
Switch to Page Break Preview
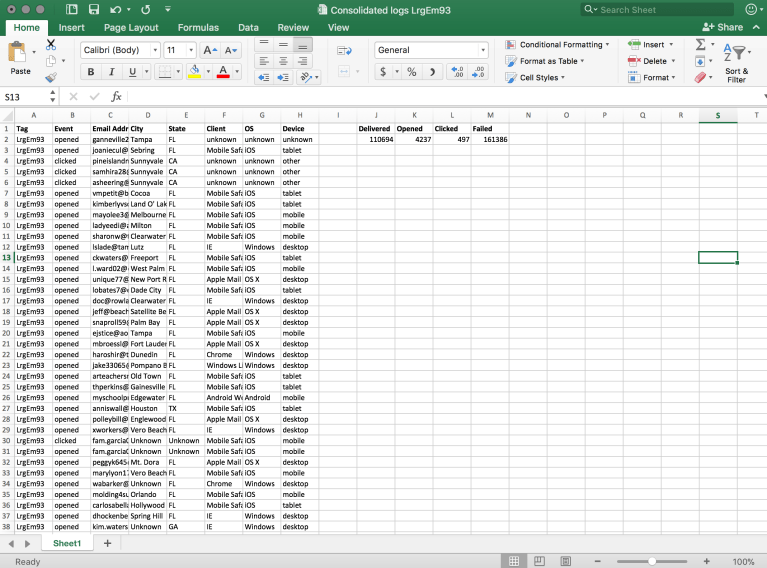pyautogui.click(x=565, y=561)
